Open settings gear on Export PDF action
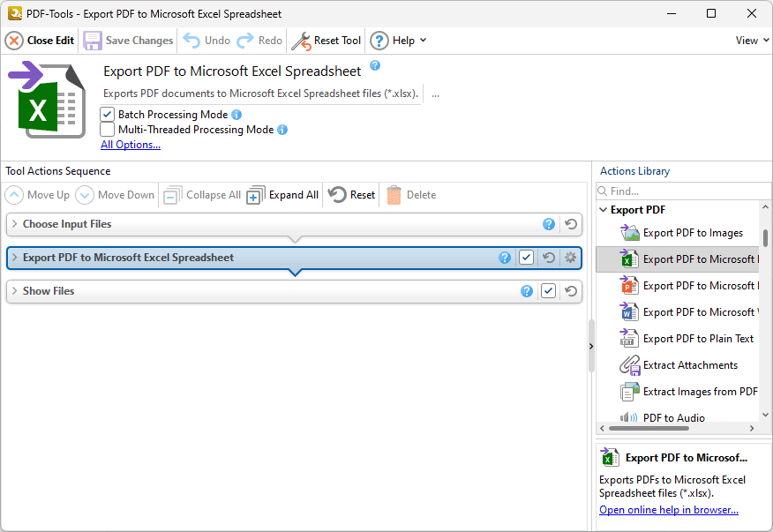This screenshot has height=532, width=773. pos(570,258)
